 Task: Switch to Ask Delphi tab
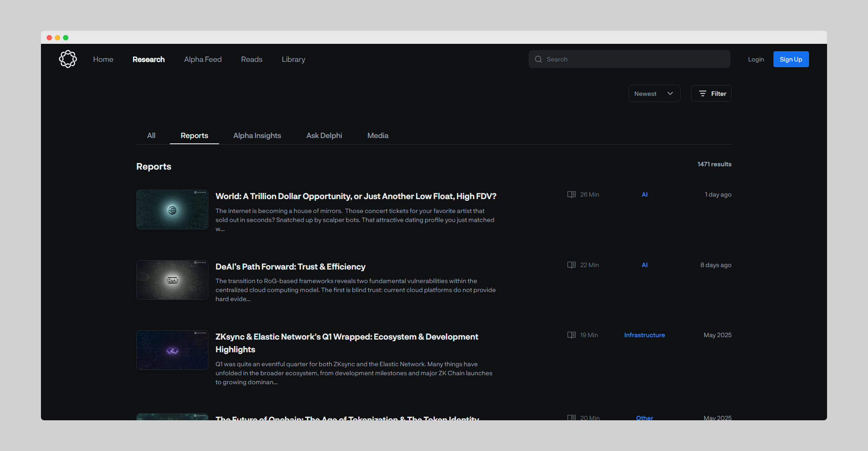pyautogui.click(x=324, y=136)
